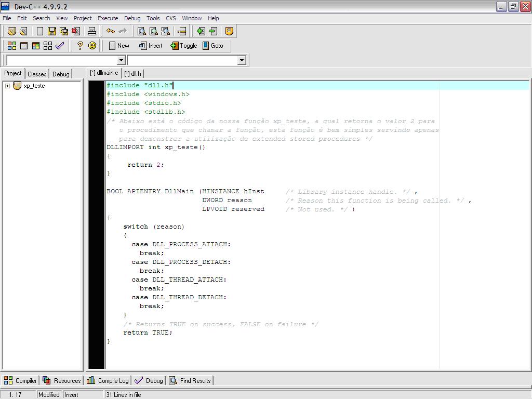
Task: Open the Compile Log bottom panel tab
Action: click(108, 381)
